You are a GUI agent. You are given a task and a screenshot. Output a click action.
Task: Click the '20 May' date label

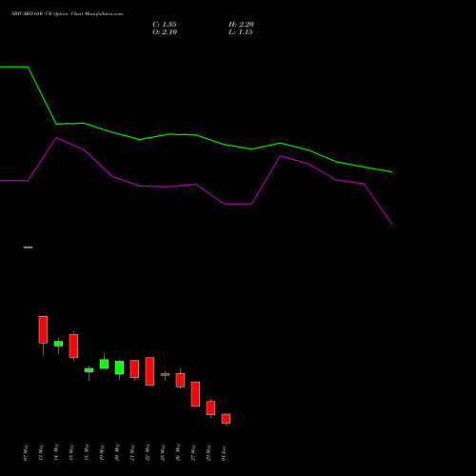(117, 452)
